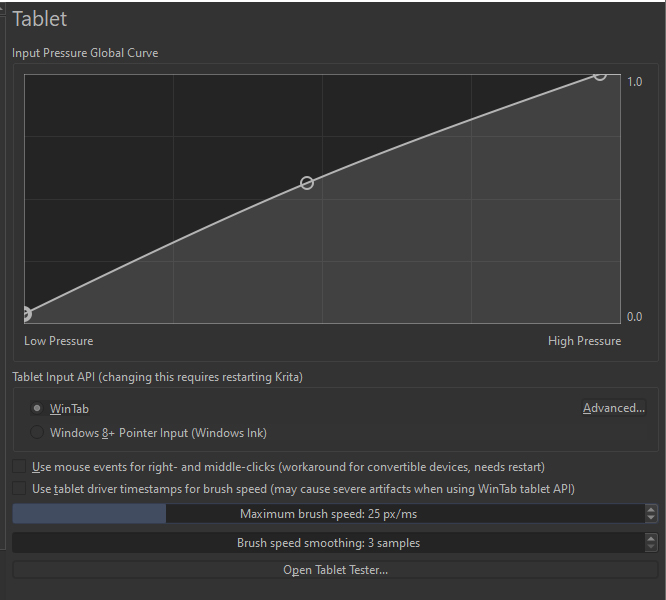
Task: Click the Input Pressure Global Curve label
Action: pyautogui.click(x=85, y=53)
